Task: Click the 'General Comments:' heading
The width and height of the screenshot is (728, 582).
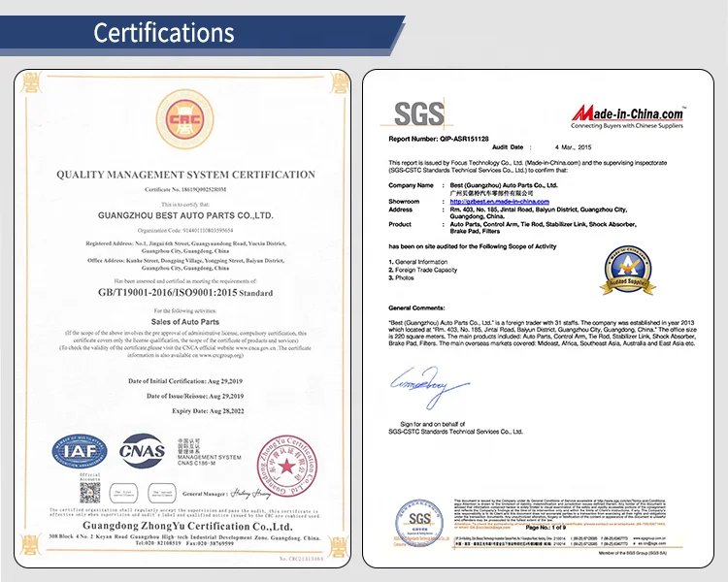Action: pos(416,307)
